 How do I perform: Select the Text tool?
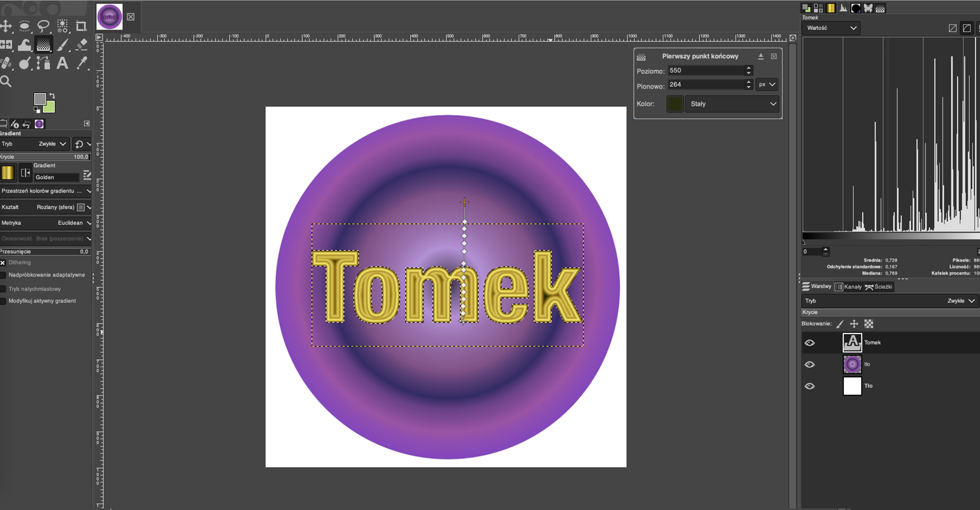tap(62, 63)
